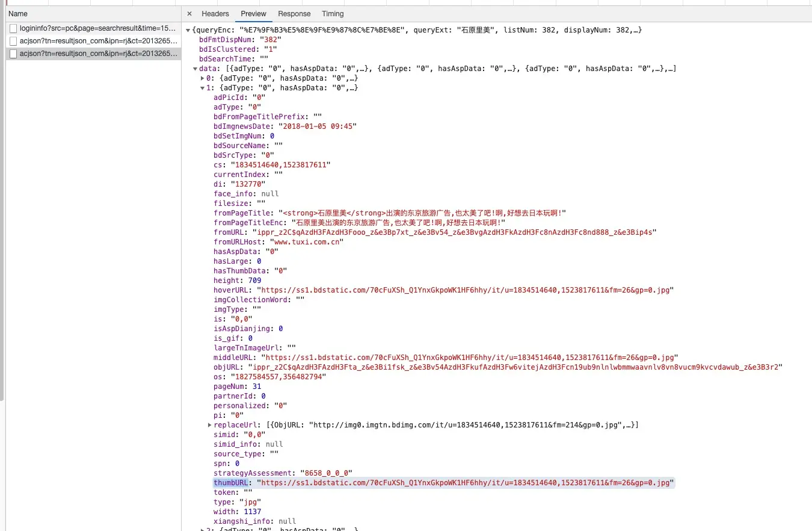Select the di "132770" row
The height and width of the screenshot is (531, 812).
[239, 184]
